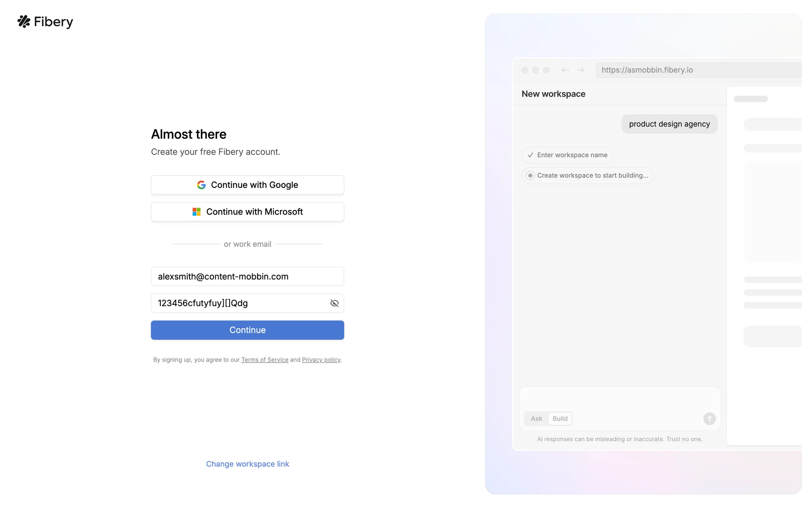Continue with Microsoft sign-up

point(247,212)
